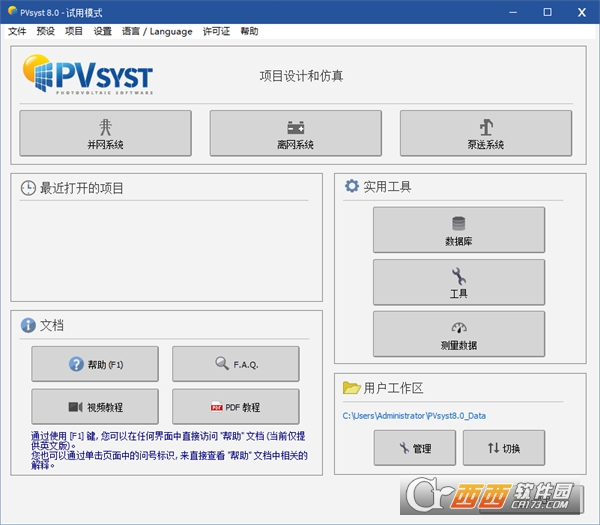Viewport: 600px width, 525px height.
Task: Click the 管理 workspace manage button
Action: coord(415,448)
